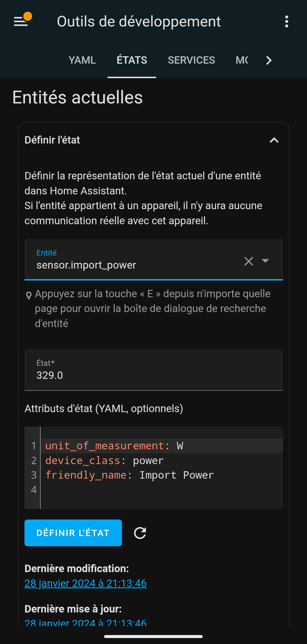Click the DÉFINIR L'ÉTAT button
This screenshot has height=644, width=307.
[73, 533]
